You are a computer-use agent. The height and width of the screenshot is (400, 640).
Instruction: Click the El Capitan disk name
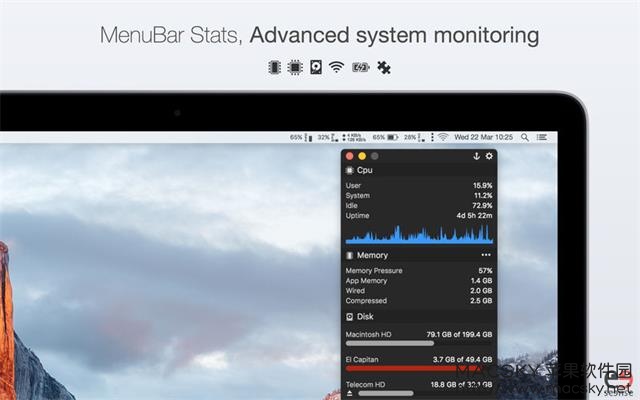point(362,360)
